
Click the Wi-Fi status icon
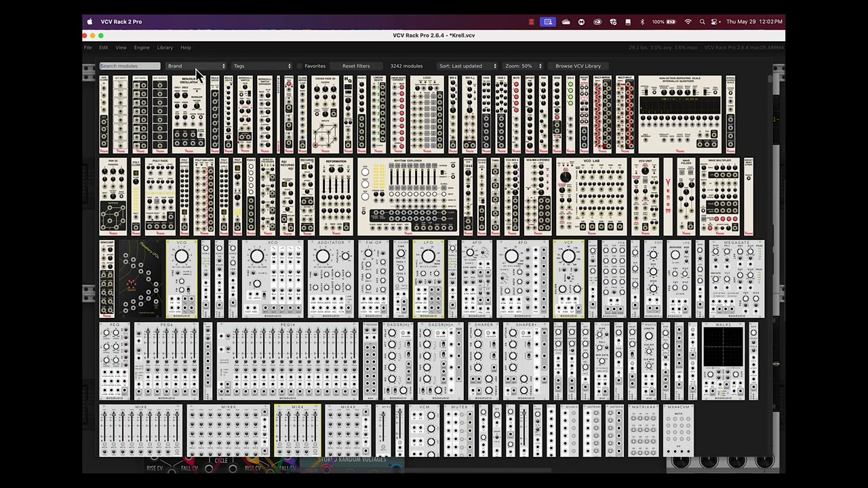(x=688, y=22)
